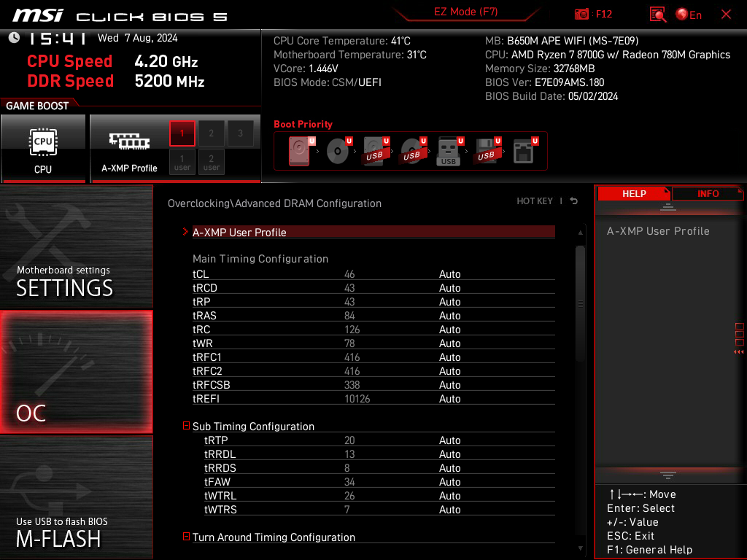Collapse Turn Around Timing Configuration section
This screenshot has height=560, width=747.
[186, 537]
